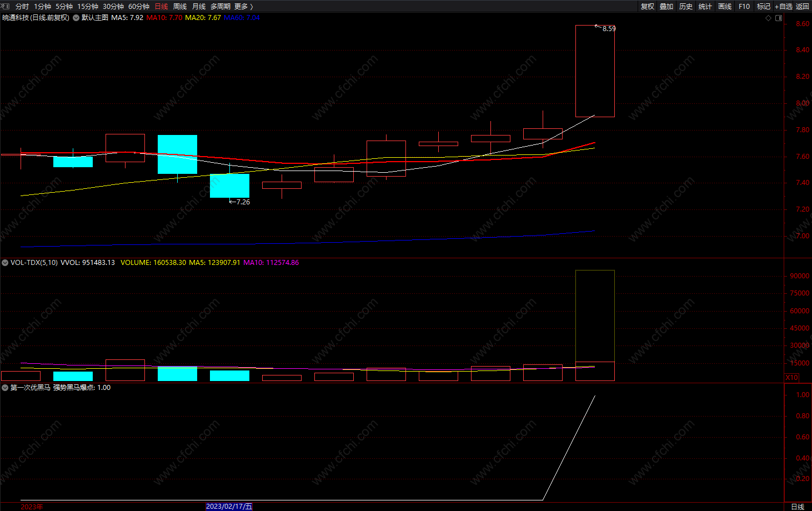The height and width of the screenshot is (511, 812).
Task: Activate the 画线 drawing tools button
Action: tap(725, 6)
